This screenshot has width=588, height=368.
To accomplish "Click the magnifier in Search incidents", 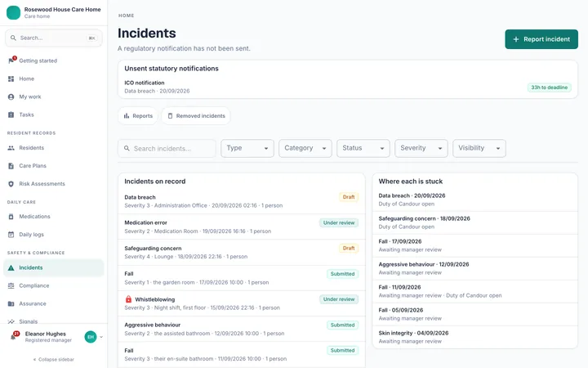I will click(x=127, y=148).
